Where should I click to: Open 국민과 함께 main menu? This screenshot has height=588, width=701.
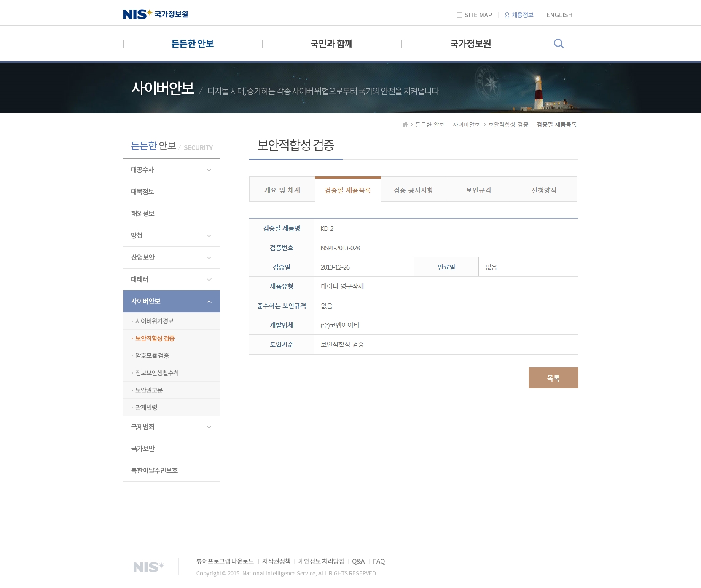tap(331, 44)
